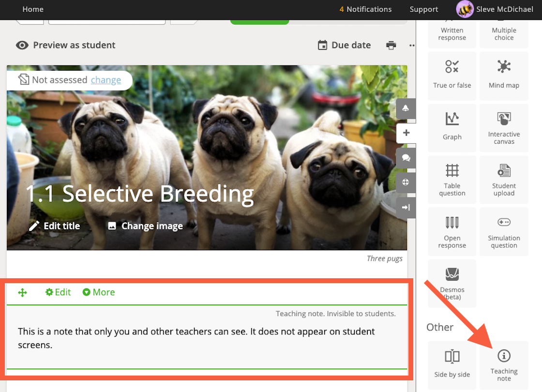The image size is (542, 392).
Task: Add a True or false question
Action: (452, 75)
